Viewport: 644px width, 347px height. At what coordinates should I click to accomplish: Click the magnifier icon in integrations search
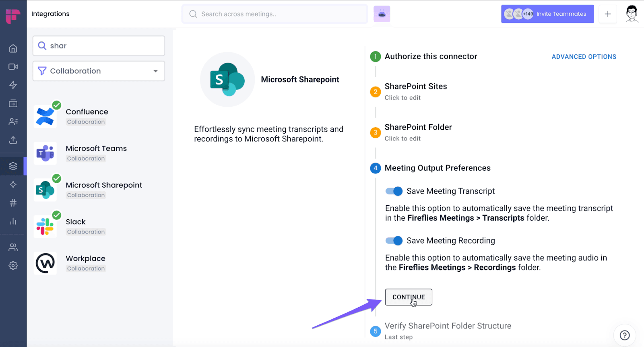tap(42, 46)
